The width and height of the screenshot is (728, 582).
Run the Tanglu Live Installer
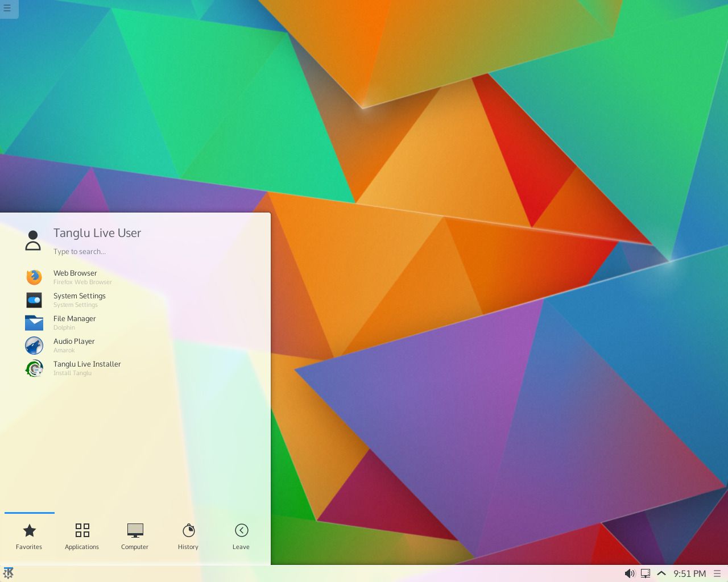(x=87, y=368)
